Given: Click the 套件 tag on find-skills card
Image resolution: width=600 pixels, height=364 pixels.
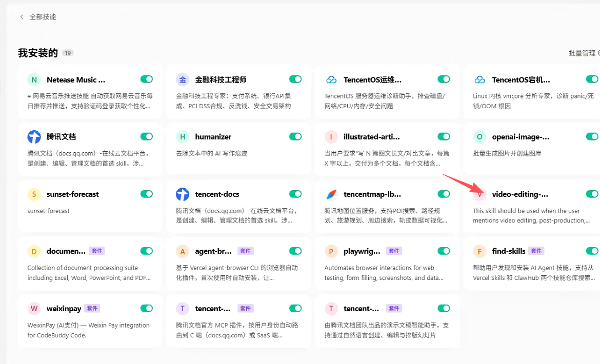Looking at the screenshot, I should 536,251.
